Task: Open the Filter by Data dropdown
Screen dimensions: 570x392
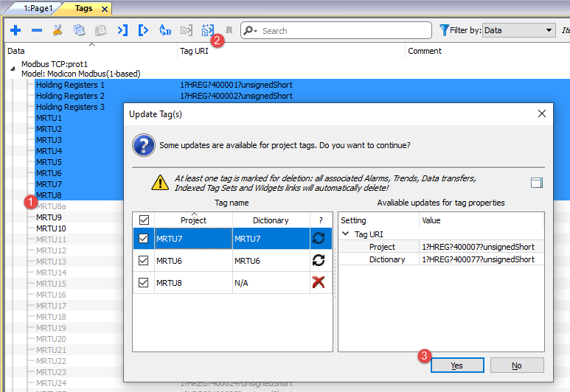Action: pyautogui.click(x=518, y=30)
